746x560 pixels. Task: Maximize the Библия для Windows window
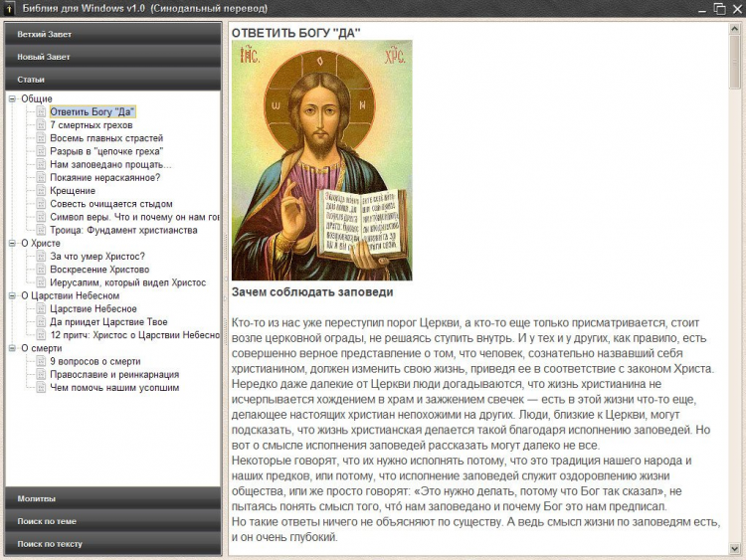[719, 9]
